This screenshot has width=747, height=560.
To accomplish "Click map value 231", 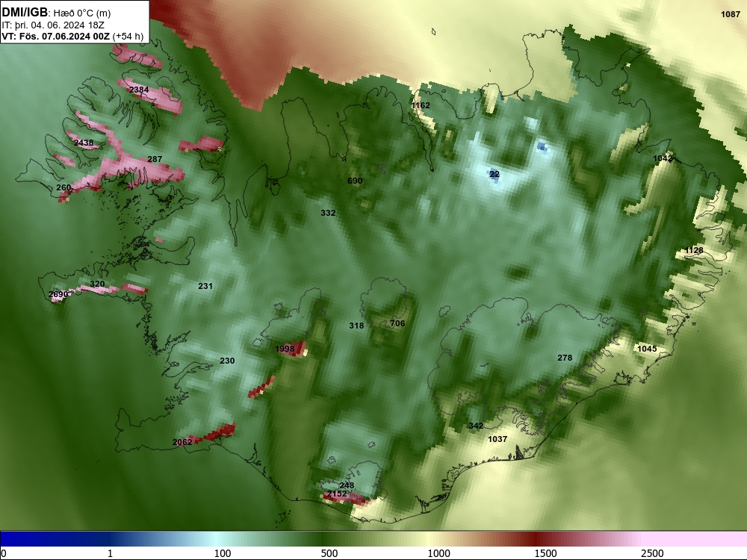I will pos(205,286).
